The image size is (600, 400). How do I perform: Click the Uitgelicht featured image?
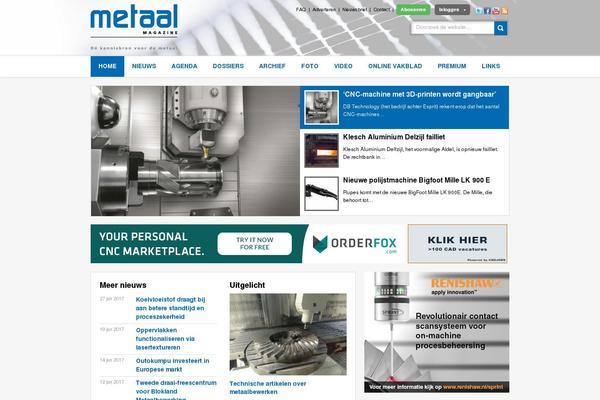pyautogui.click(x=288, y=334)
